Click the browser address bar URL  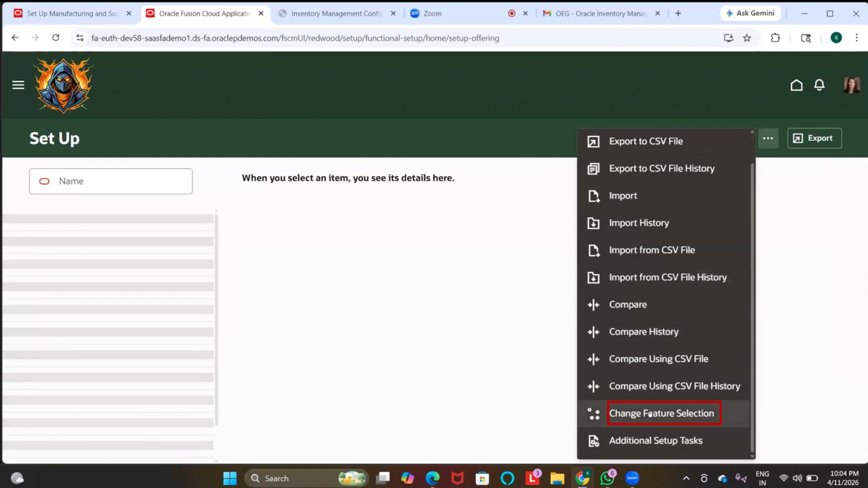coord(295,38)
